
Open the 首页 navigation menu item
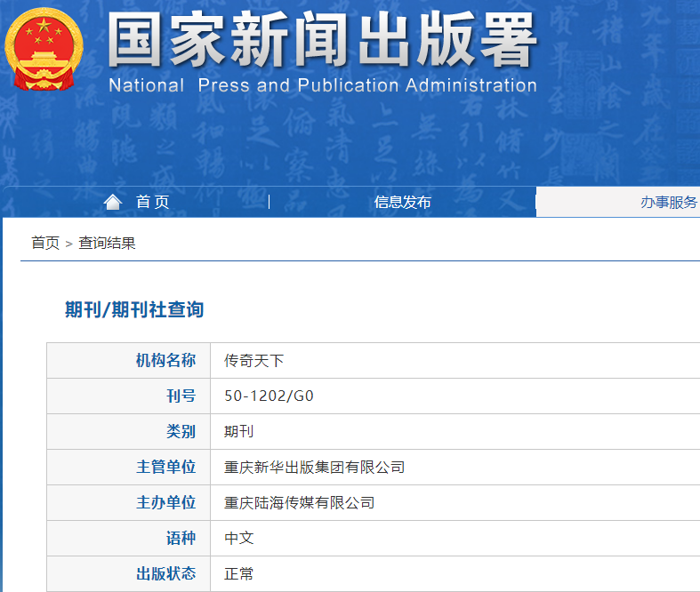pos(152,202)
